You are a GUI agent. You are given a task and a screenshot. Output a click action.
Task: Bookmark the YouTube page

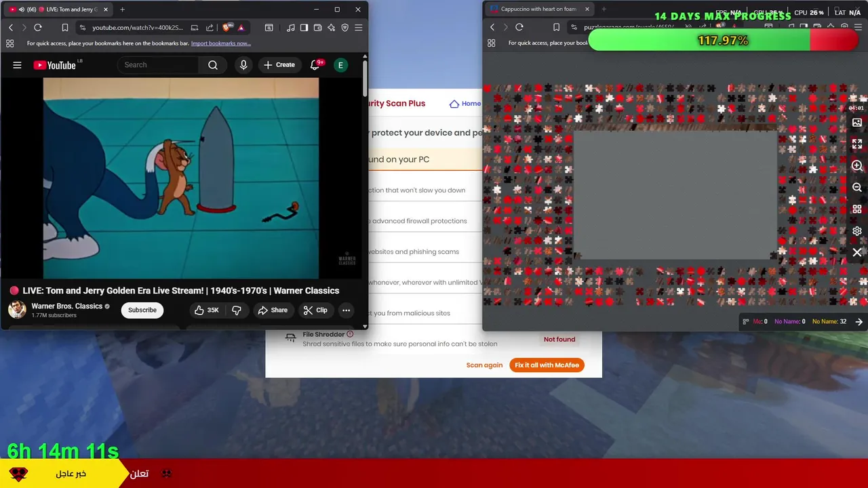click(65, 28)
